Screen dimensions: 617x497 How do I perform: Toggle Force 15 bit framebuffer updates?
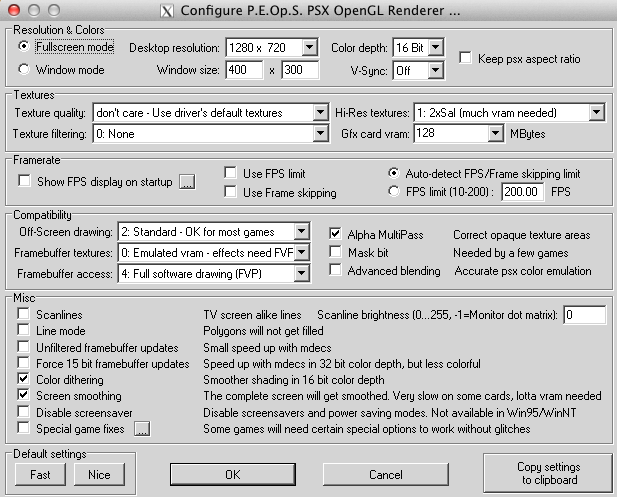23,363
